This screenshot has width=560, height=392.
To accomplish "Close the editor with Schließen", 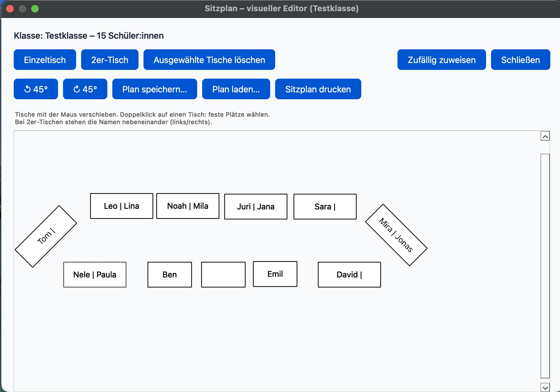I will [520, 60].
